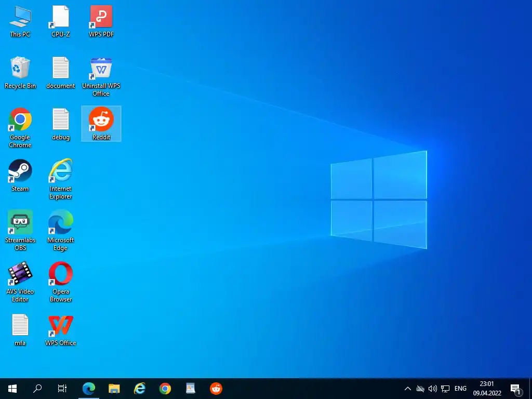532x399 pixels.
Task: Select the Recycle Bin icon
Action: click(x=20, y=73)
